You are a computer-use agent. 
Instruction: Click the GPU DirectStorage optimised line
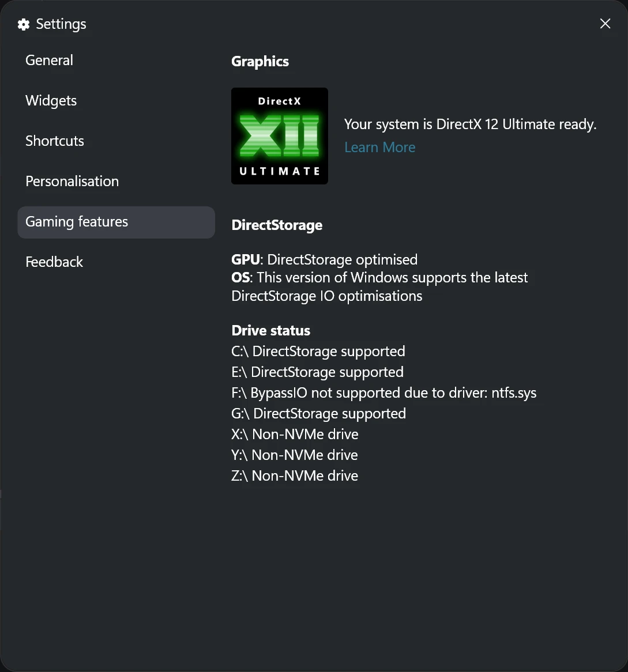pyautogui.click(x=324, y=259)
